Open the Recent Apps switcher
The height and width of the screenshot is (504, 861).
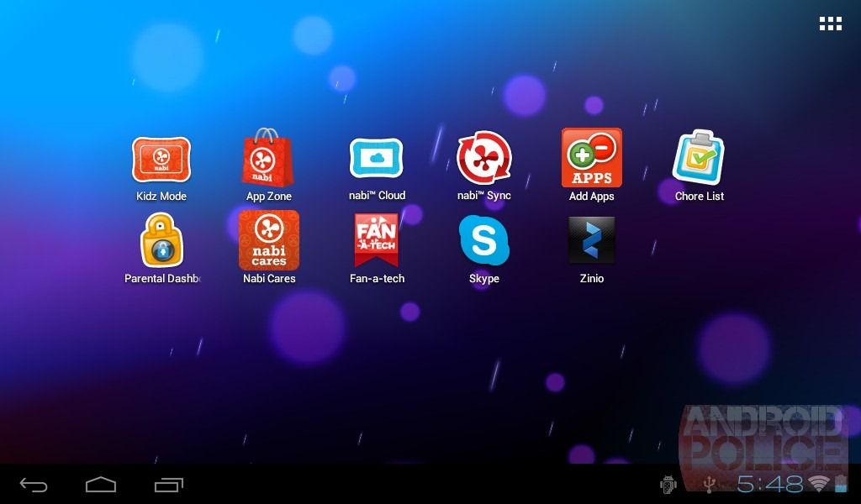click(168, 485)
